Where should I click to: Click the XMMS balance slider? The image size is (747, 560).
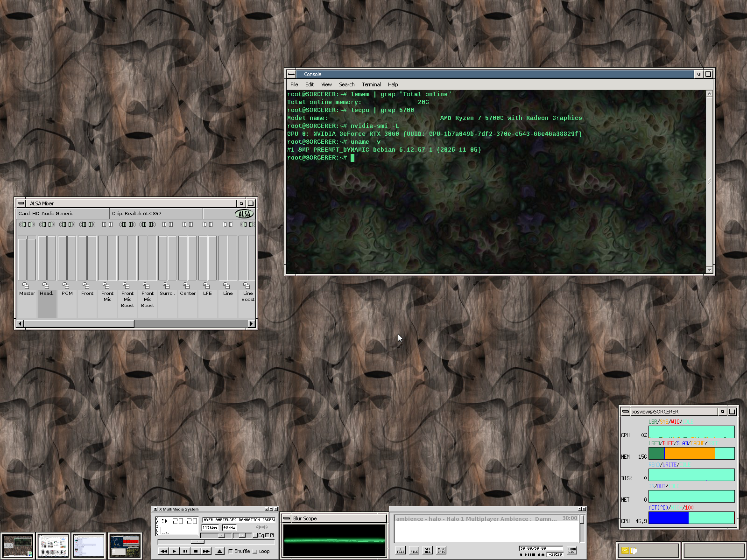tap(242, 535)
